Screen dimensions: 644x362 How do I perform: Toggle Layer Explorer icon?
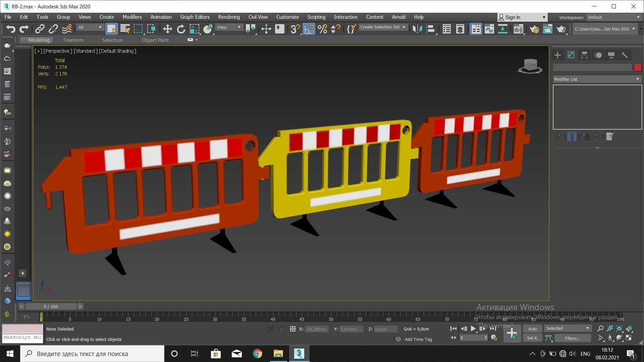click(460, 29)
